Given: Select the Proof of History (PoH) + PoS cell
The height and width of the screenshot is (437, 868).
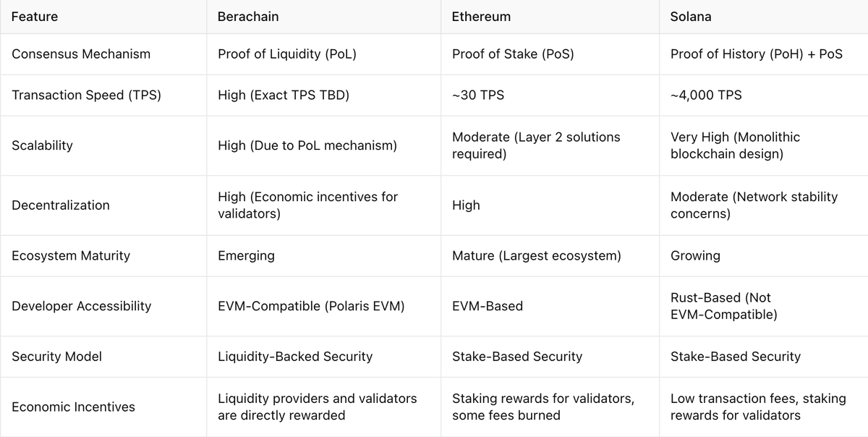Looking at the screenshot, I should click(x=757, y=54).
